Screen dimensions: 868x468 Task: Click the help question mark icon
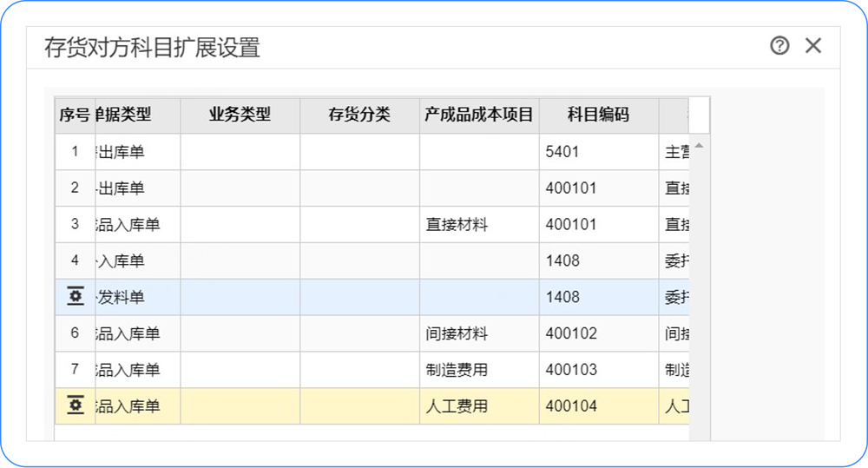(779, 46)
